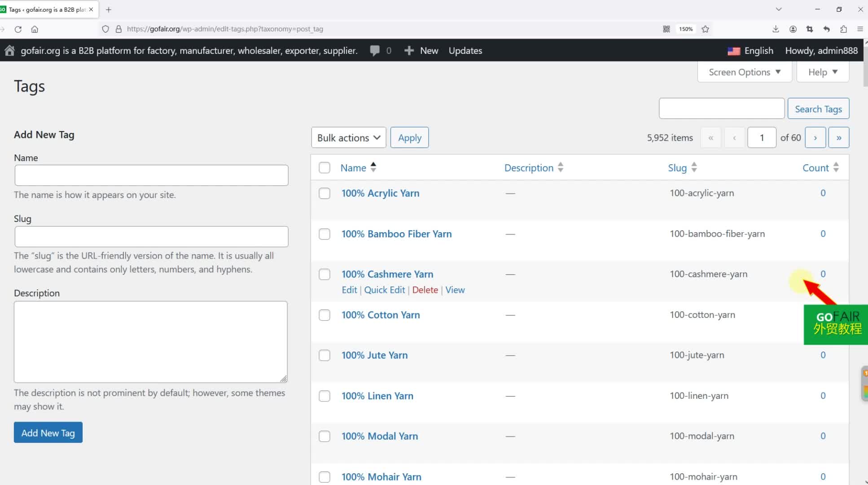
Task: Click the WordPress site home icon
Action: point(9,50)
